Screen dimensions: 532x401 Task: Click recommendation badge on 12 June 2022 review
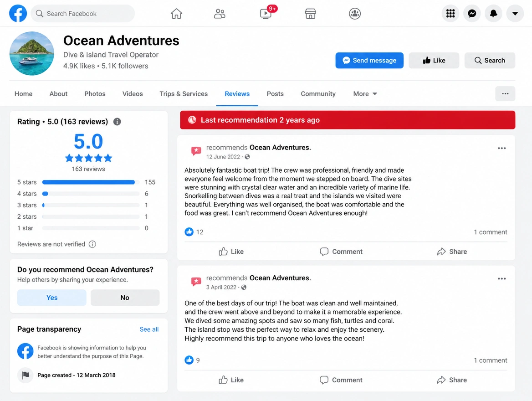click(x=196, y=151)
